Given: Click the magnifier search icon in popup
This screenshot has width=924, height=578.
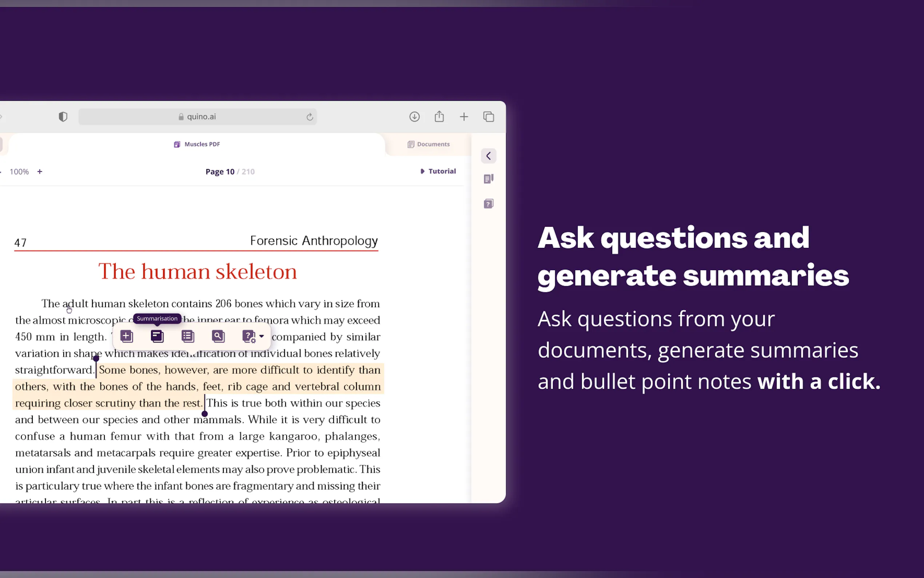Looking at the screenshot, I should tap(218, 336).
